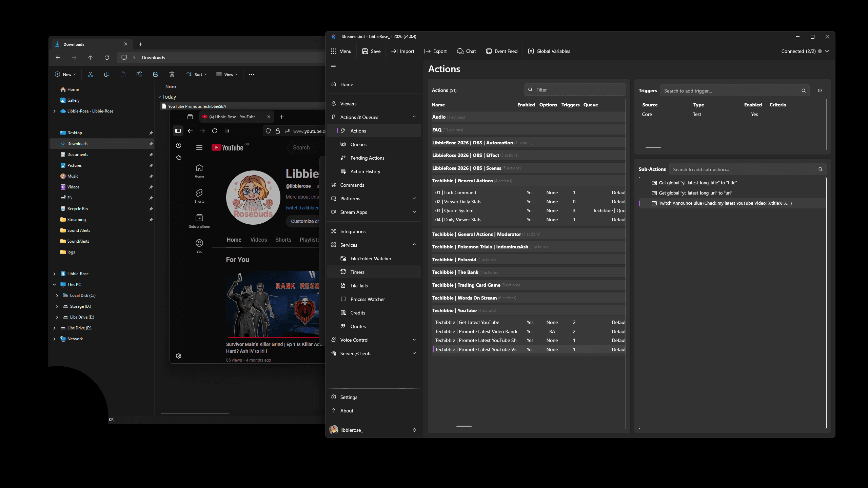Toggle the hamburger sidebar collapse icon
This screenshot has width=868, height=488.
tap(333, 66)
